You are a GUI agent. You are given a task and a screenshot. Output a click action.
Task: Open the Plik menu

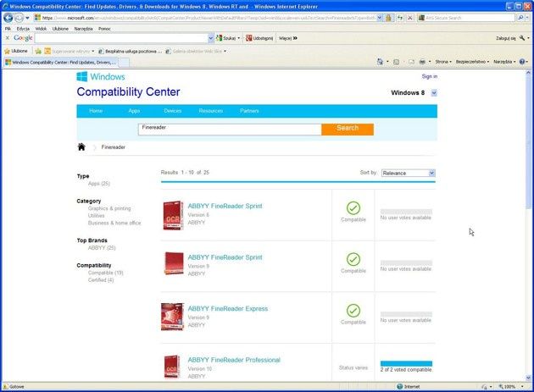click(x=8, y=29)
